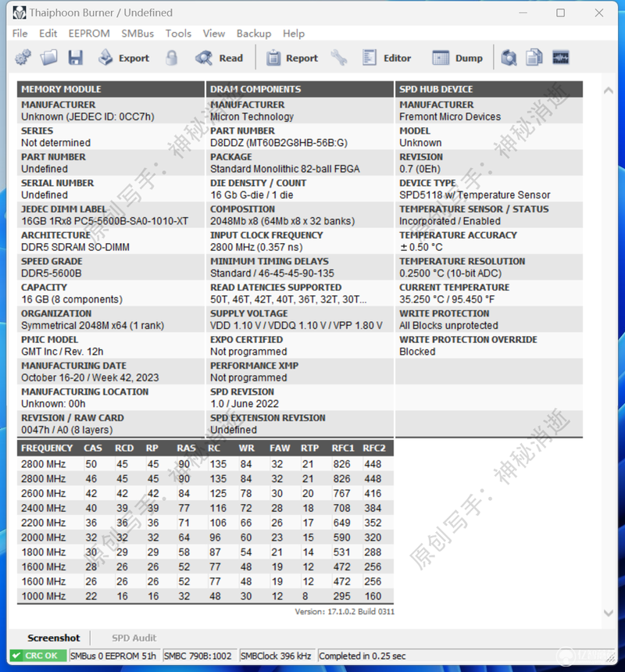Click Fremont Micro Devices manufacturer value
The image size is (625, 672).
coord(450,116)
